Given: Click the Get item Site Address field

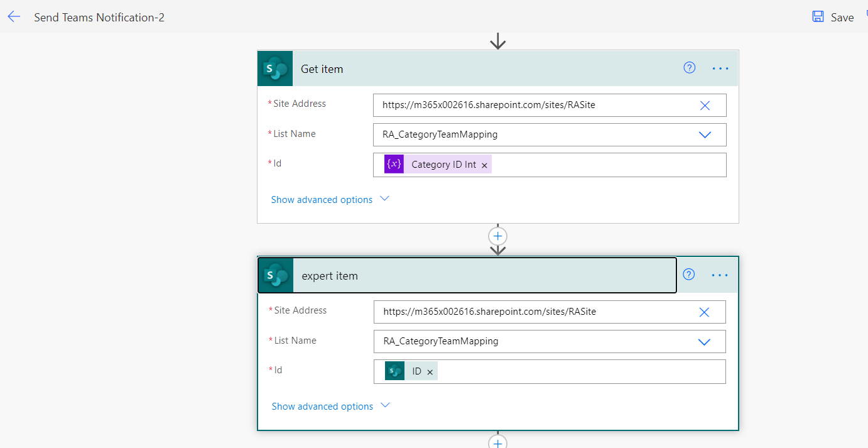Looking at the screenshot, I should (x=550, y=105).
